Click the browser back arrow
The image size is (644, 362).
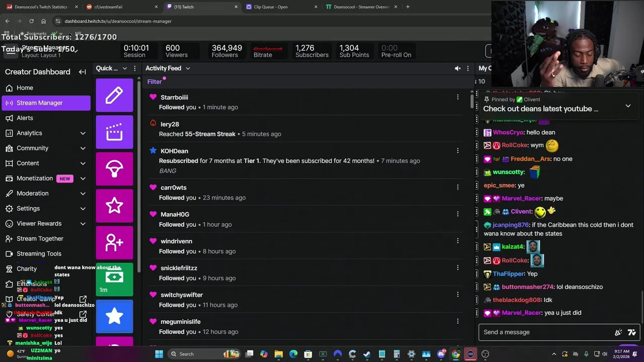(x=8, y=21)
